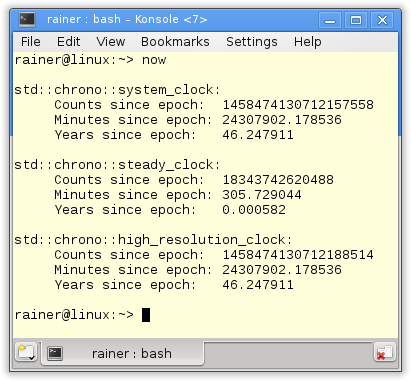Click 'Minutes since epoch:' label under steady_clock
Image resolution: width=411 pixels, height=381 pixels.
(x=133, y=195)
